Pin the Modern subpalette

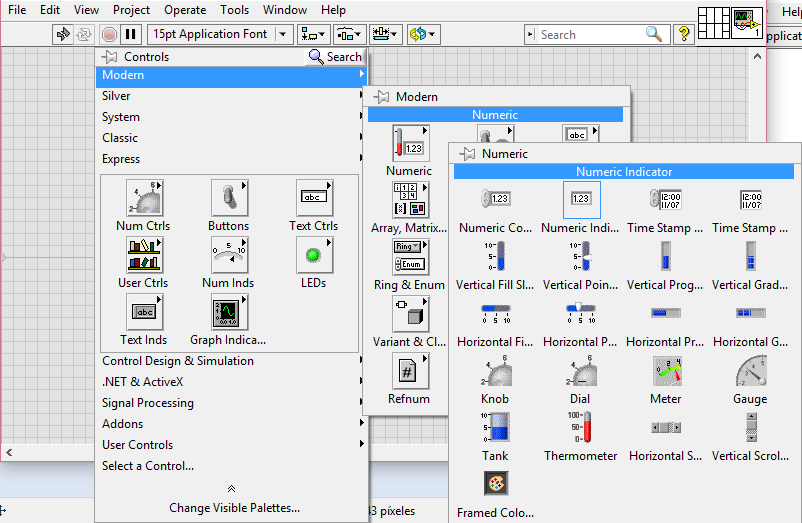coord(381,97)
